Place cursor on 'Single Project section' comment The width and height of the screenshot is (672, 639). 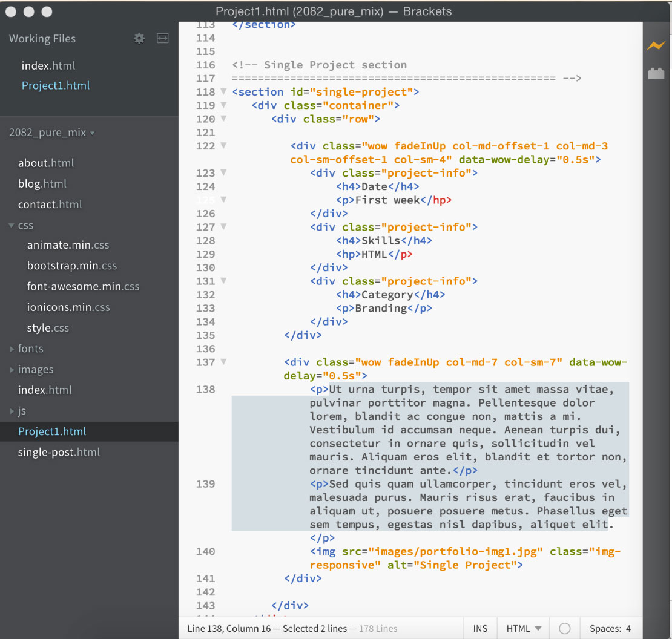pos(335,65)
